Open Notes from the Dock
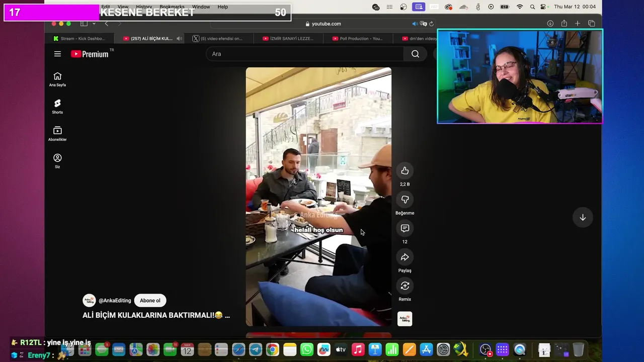The image size is (644, 362). coord(290,349)
